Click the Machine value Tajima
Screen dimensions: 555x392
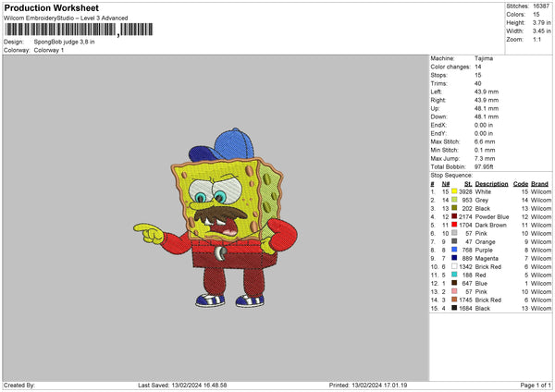pos(484,58)
